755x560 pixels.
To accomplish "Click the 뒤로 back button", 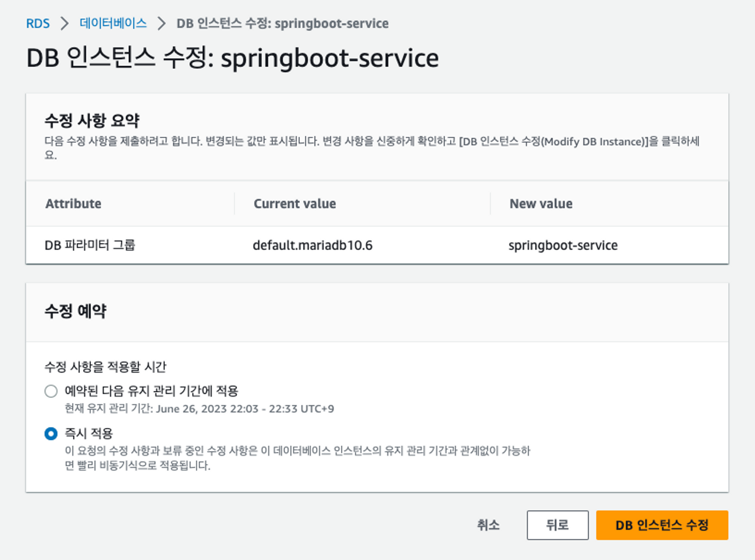I will [x=557, y=525].
